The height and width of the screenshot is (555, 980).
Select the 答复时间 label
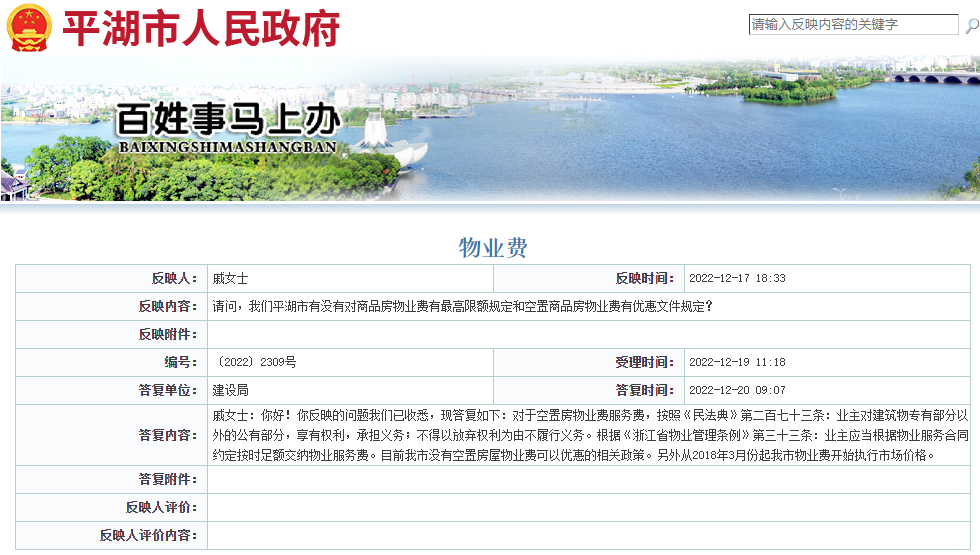(644, 390)
